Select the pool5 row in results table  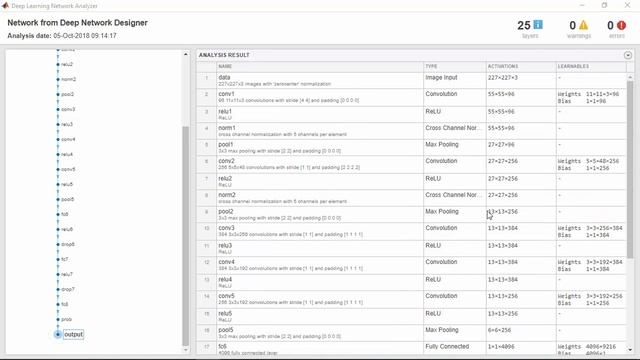411,333
